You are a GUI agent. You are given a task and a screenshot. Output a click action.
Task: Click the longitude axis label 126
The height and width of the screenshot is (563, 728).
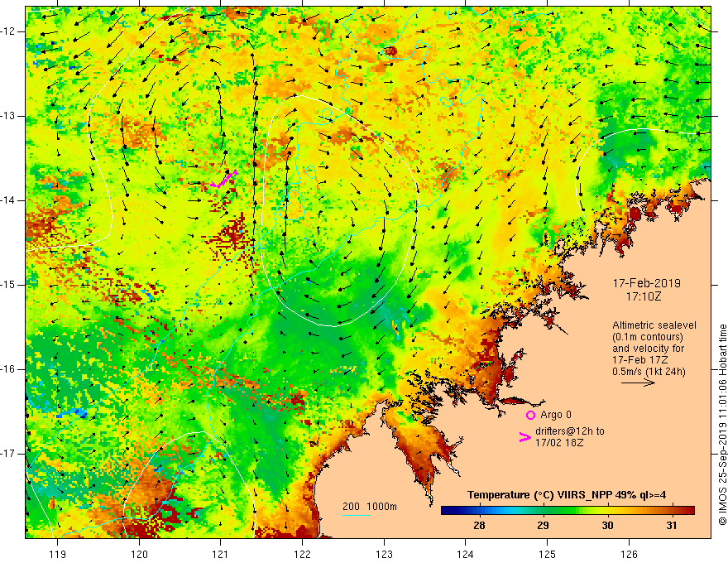point(629,554)
